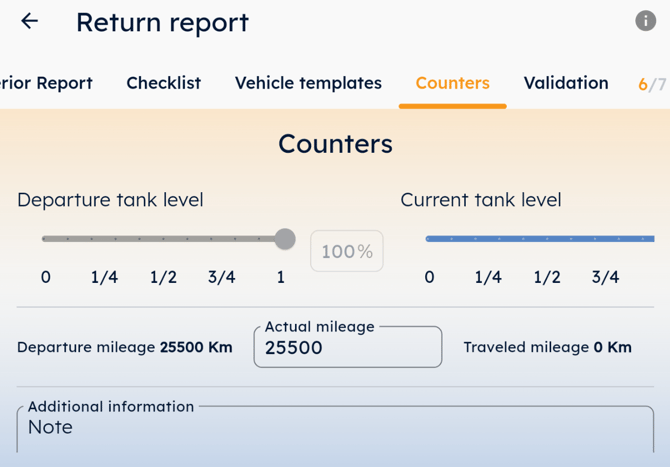The width and height of the screenshot is (670, 467).
Task: Set Current tank level to 0 mark
Action: 429,239
